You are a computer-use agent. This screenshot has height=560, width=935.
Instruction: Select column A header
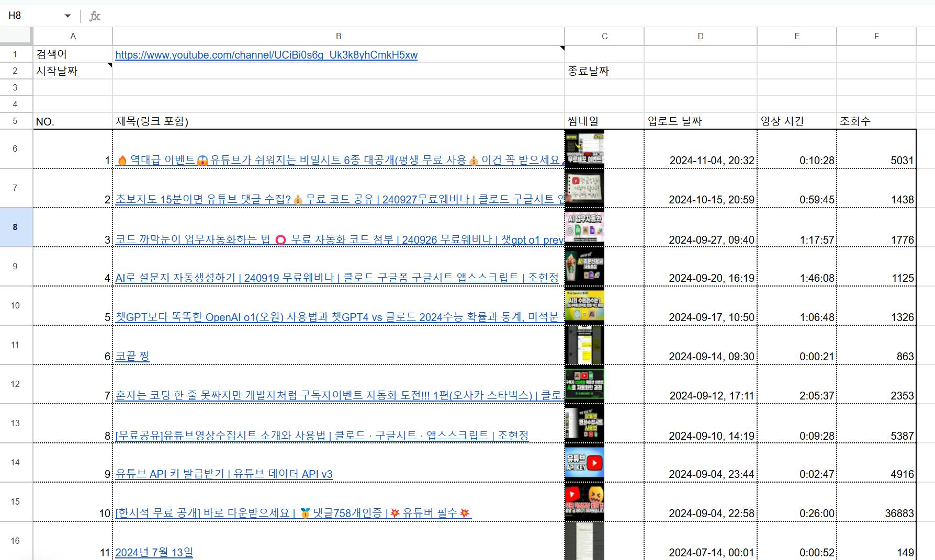pyautogui.click(x=73, y=36)
